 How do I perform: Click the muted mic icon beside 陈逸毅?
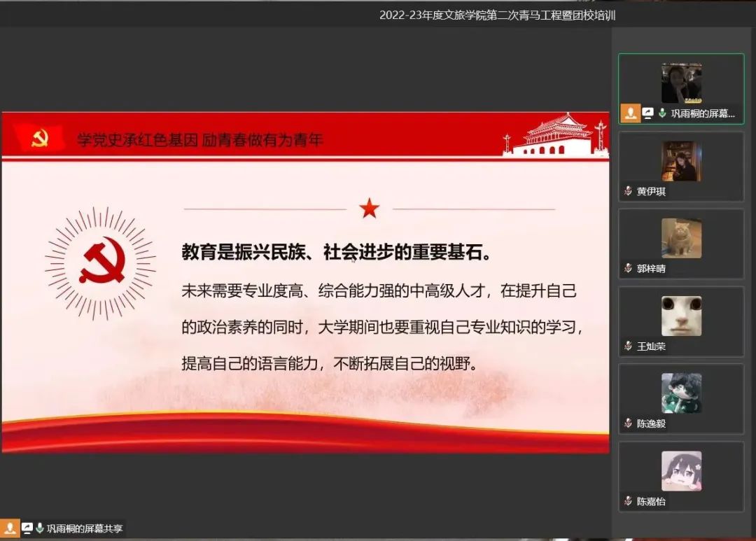point(628,423)
